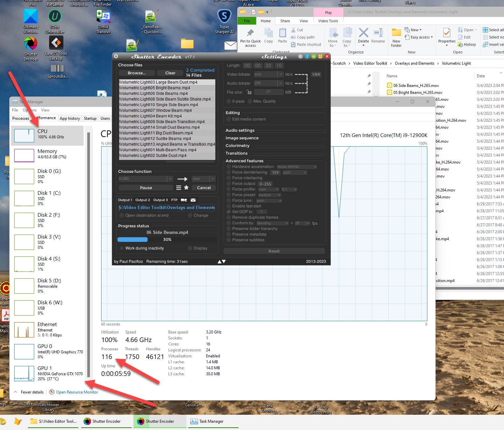Toggle the file size lock icon
Image resolution: width=504 pixels, height=430 pixels.
(x=249, y=92)
